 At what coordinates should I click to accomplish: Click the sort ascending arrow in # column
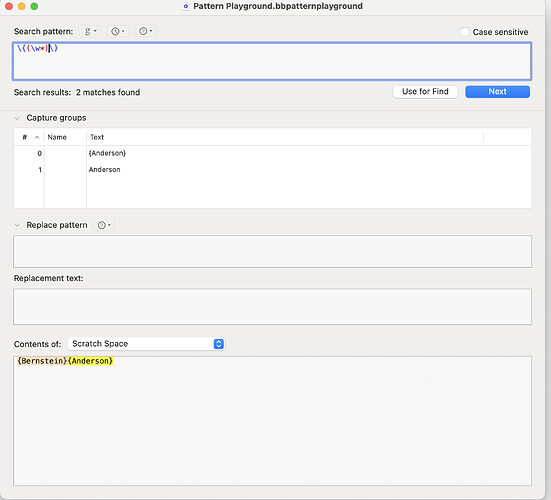37,137
